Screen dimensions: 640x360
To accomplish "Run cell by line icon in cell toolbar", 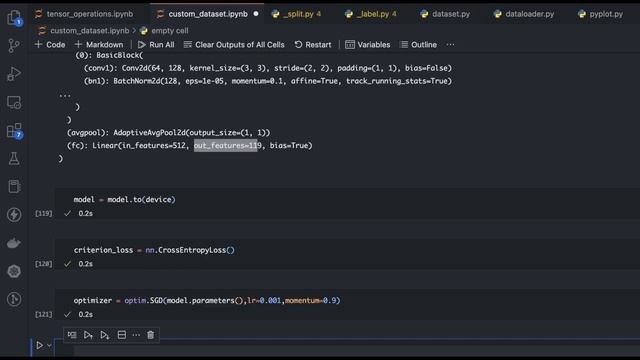I will pyautogui.click(x=72, y=335).
